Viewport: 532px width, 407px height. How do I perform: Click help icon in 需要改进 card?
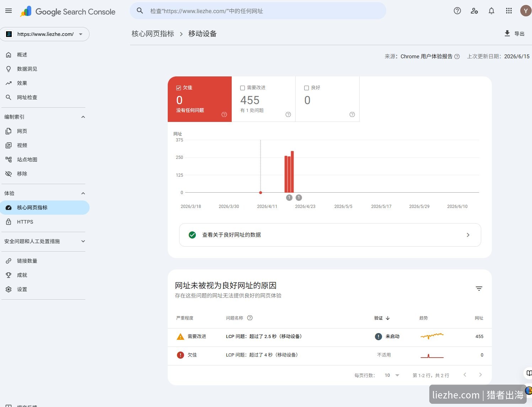(288, 114)
